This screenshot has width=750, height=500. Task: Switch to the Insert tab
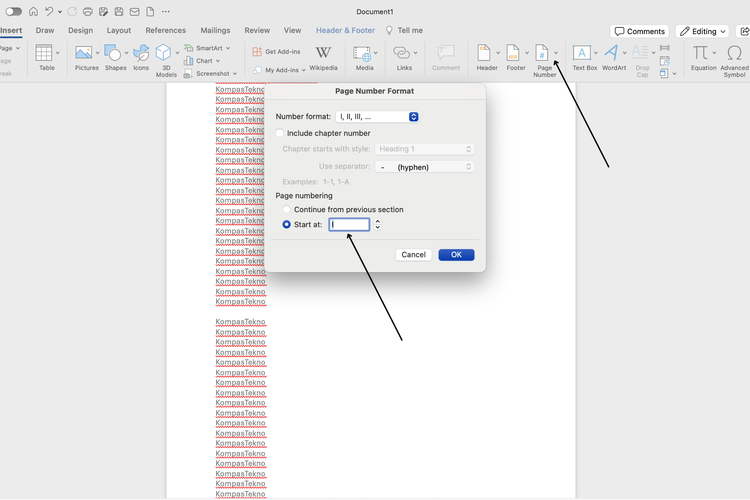[11, 31]
